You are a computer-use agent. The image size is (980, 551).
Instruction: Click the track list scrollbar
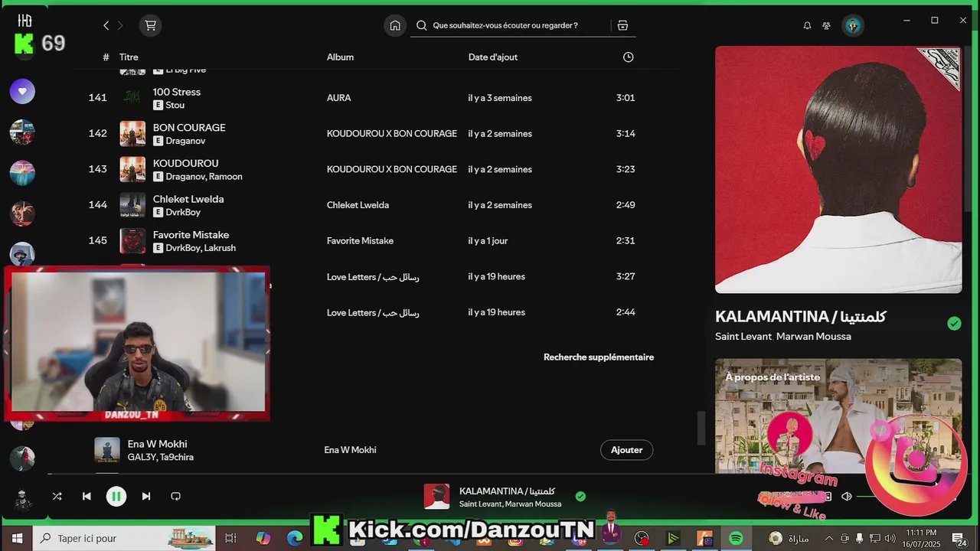(701, 428)
